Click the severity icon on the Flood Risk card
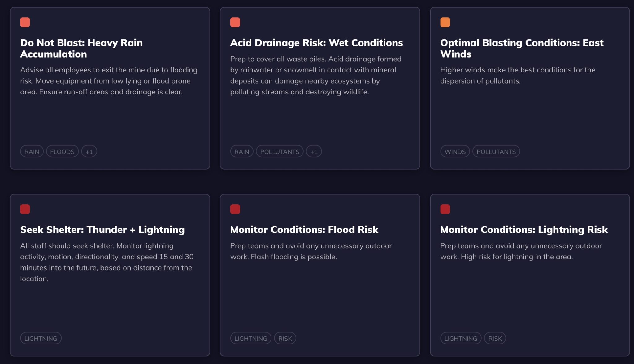The image size is (634, 364). 235,209
